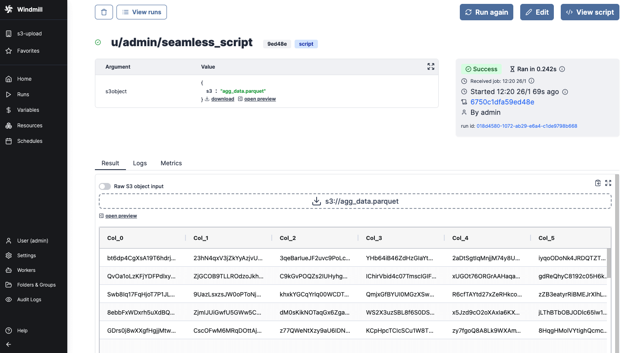Copy result using the clipboard icon

click(x=598, y=183)
